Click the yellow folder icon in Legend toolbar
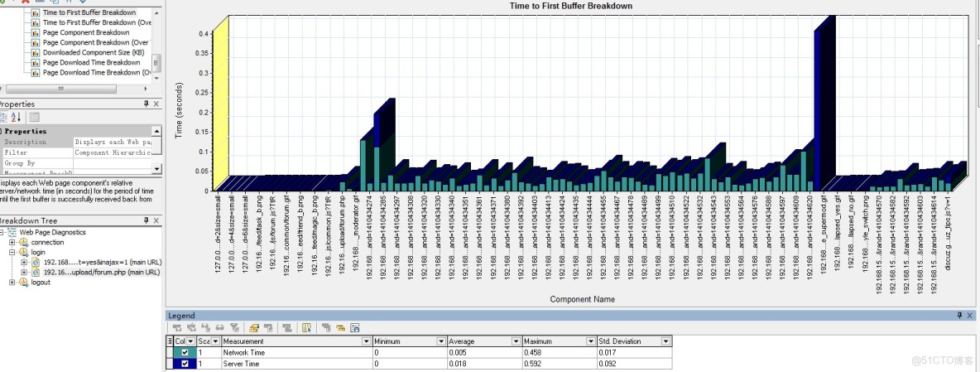Image resolution: width=980 pixels, height=372 pixels. pos(254,327)
